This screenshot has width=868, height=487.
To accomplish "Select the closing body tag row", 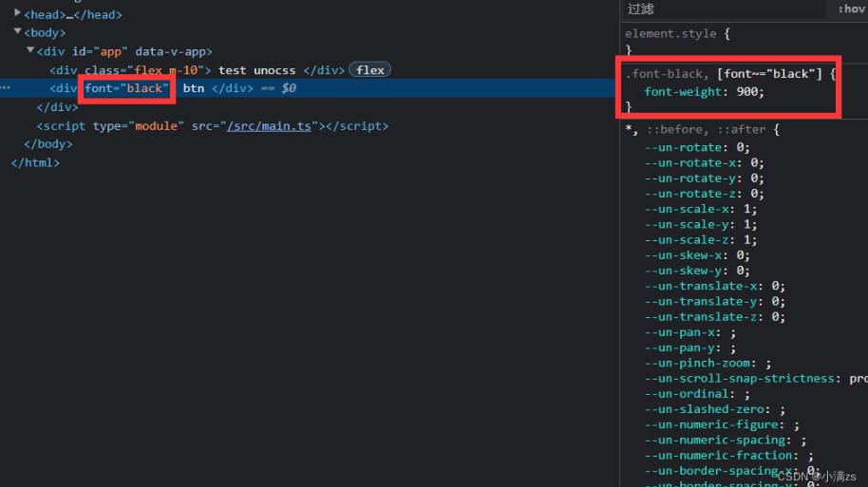I will coord(48,144).
